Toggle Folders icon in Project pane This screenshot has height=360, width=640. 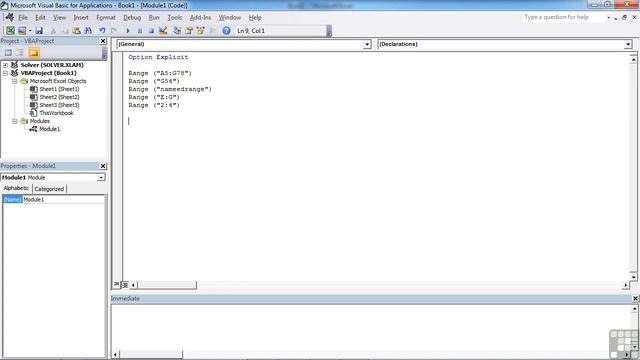point(34,53)
